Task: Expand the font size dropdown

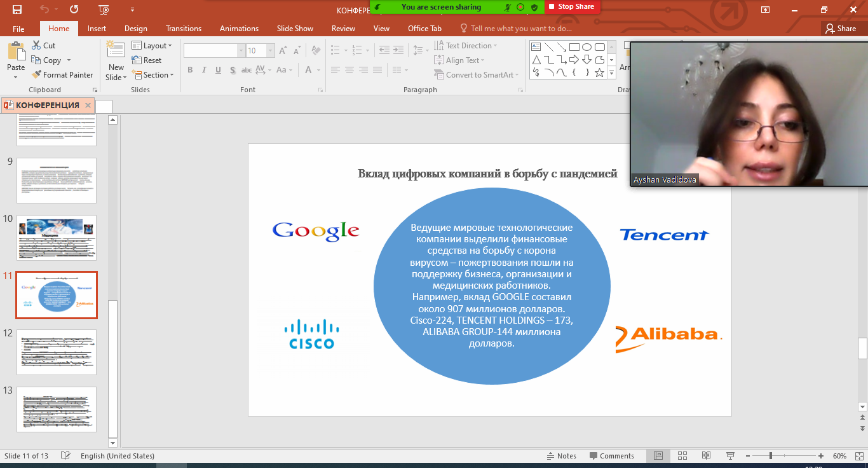Action: tap(271, 51)
